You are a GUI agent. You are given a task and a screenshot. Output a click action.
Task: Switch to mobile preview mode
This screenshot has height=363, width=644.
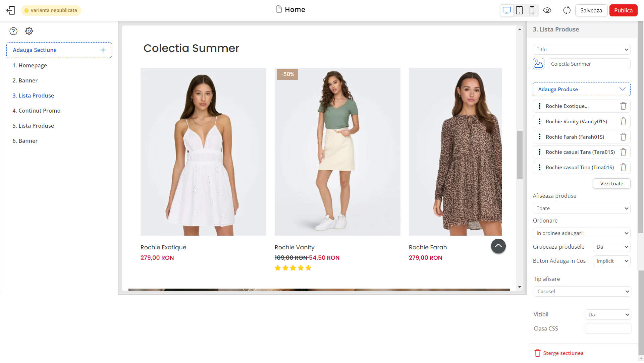[x=532, y=10]
